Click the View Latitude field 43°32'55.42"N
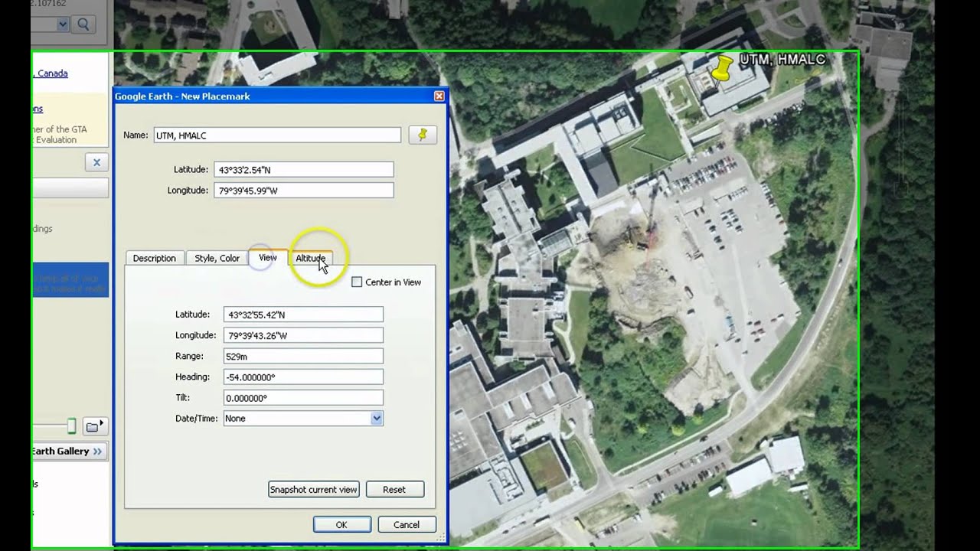The height and width of the screenshot is (551, 980). (303, 315)
